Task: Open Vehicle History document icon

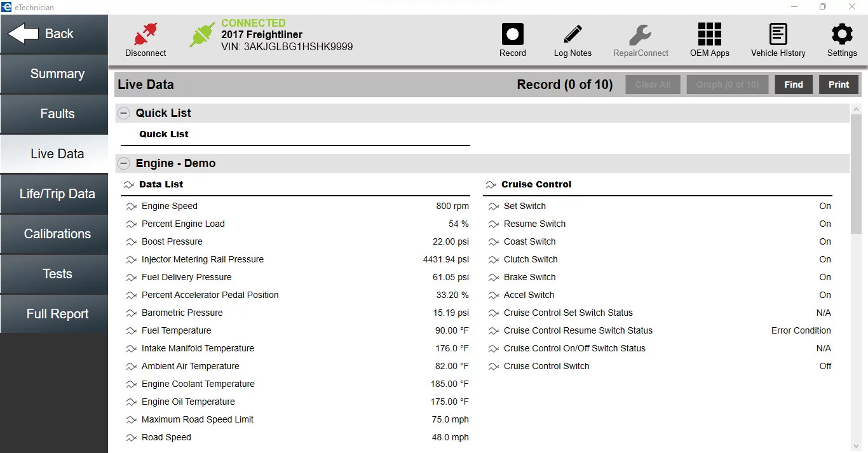Action: 778,34
